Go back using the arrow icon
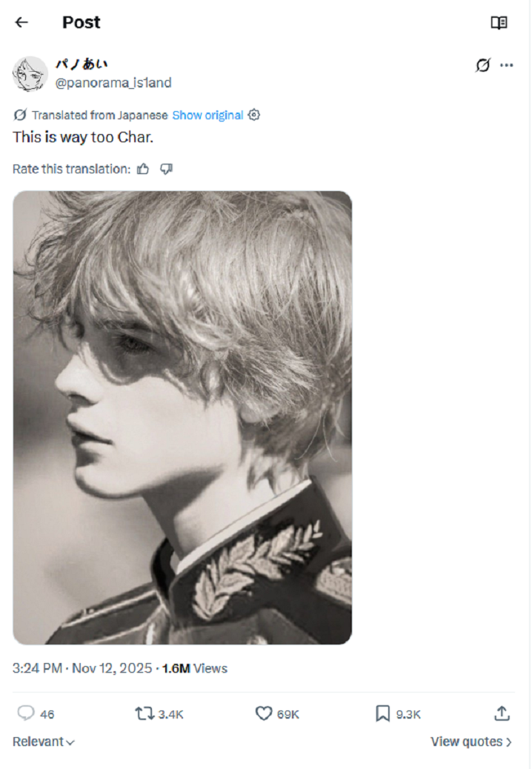Image resolution: width=532 pixels, height=769 pixels. [21, 22]
